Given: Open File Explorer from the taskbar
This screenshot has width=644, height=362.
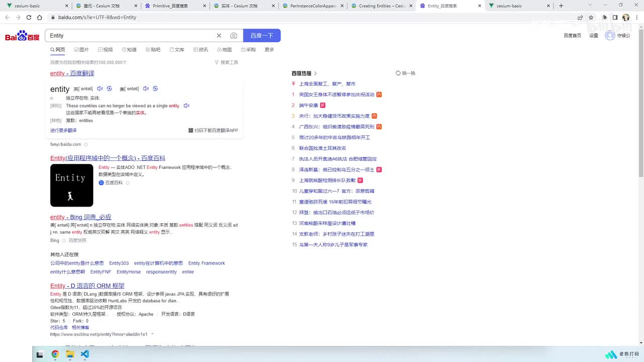Looking at the screenshot, I should (70, 354).
